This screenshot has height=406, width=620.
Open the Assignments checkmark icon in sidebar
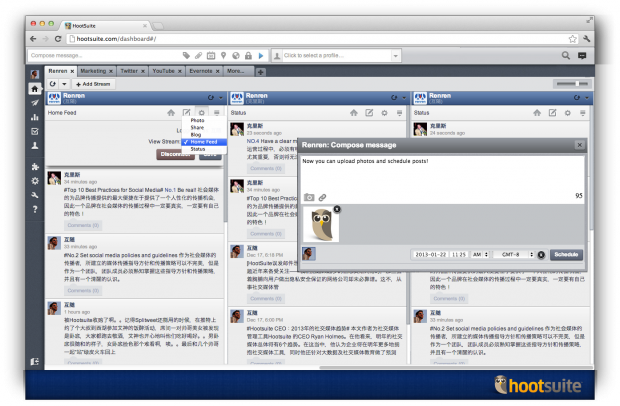[35, 131]
